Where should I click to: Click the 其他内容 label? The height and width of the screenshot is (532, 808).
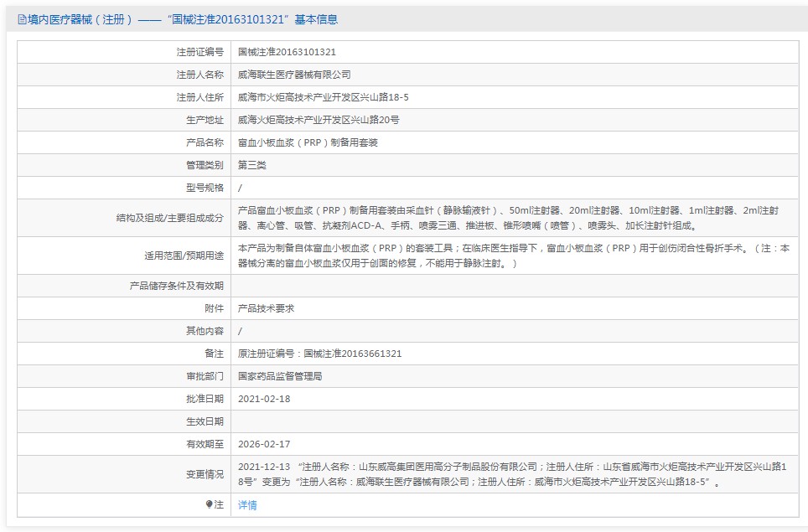[205, 331]
